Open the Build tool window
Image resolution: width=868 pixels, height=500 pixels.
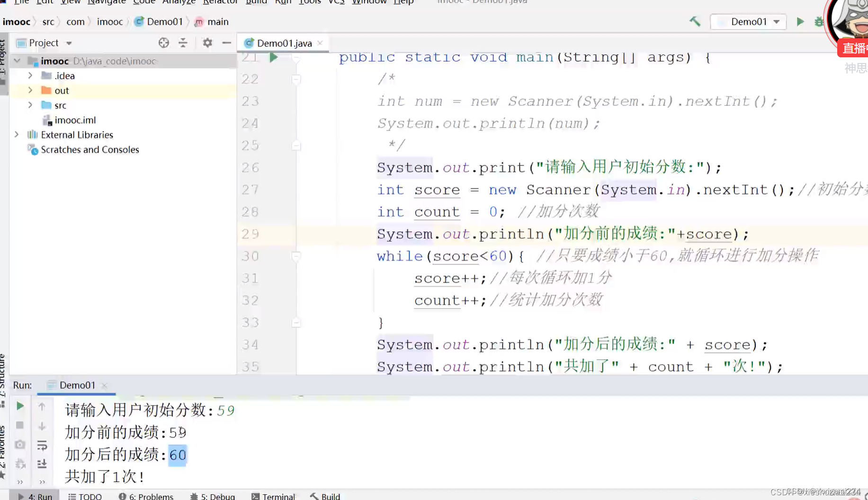pyautogui.click(x=325, y=496)
